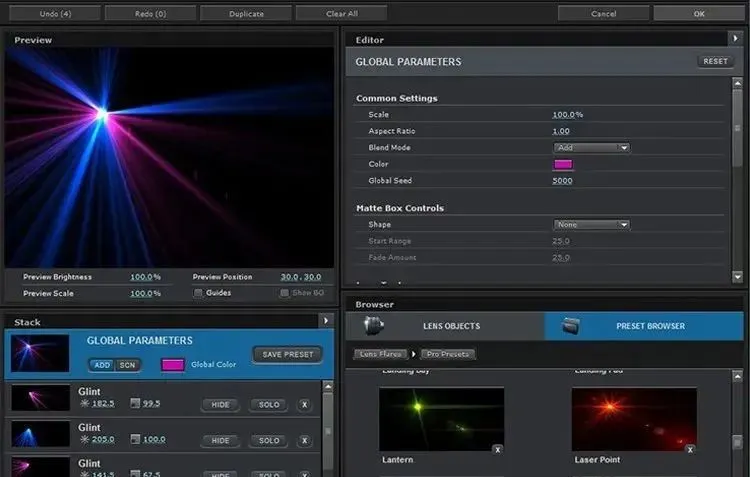The image size is (750, 477).
Task: Click the brightness star icon of first Glint
Action: point(85,404)
